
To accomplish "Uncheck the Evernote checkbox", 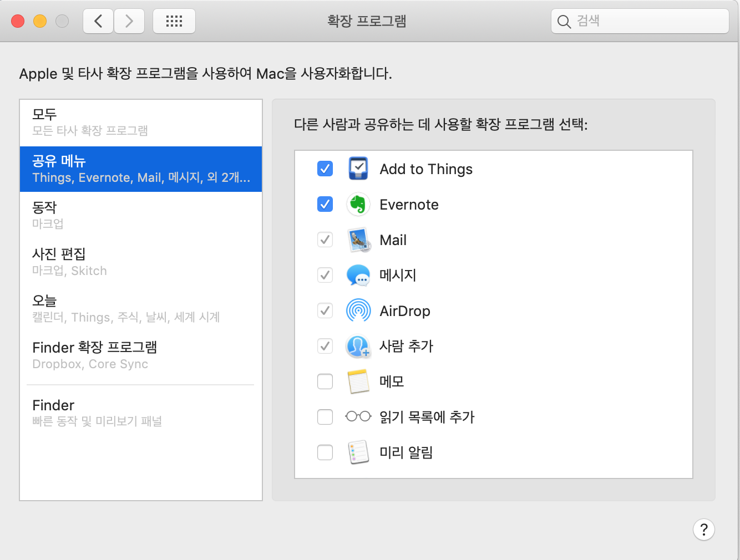I will click(325, 204).
